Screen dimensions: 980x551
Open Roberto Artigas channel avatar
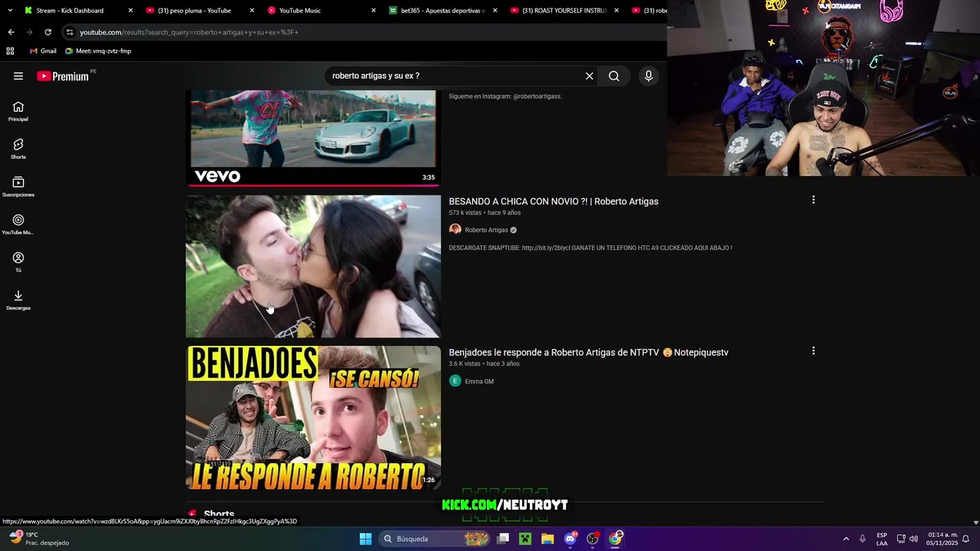pos(455,230)
